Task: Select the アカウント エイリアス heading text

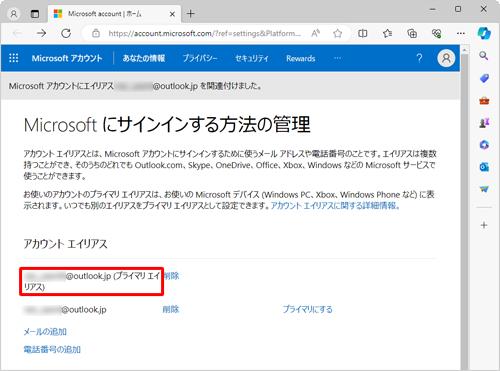Action: pos(65,244)
